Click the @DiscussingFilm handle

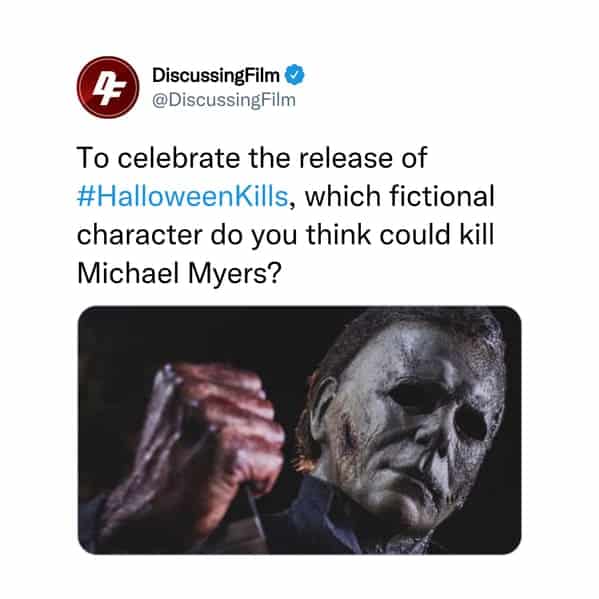(x=224, y=100)
